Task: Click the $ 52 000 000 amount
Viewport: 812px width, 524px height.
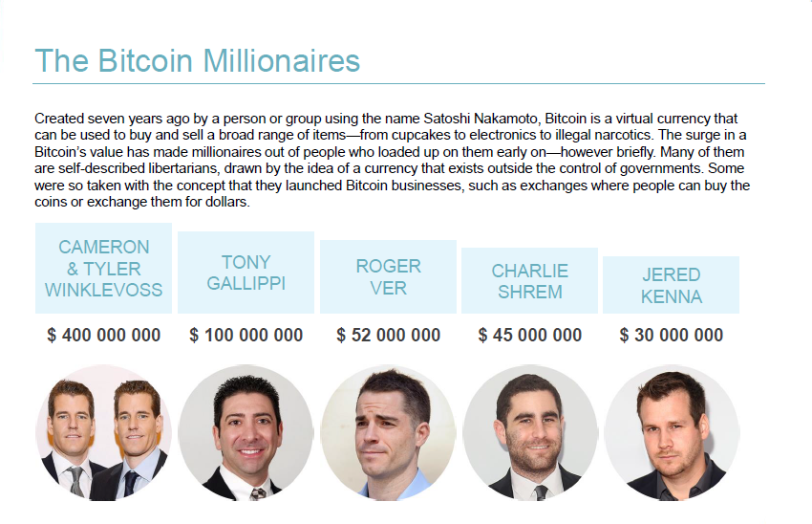Action: coord(389,335)
